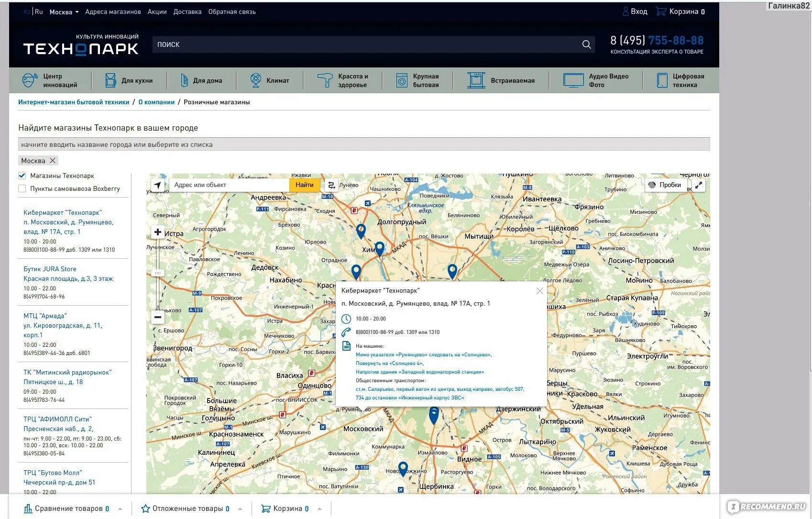Zoom in the map with plus button
The width and height of the screenshot is (812, 519).
coord(158,232)
